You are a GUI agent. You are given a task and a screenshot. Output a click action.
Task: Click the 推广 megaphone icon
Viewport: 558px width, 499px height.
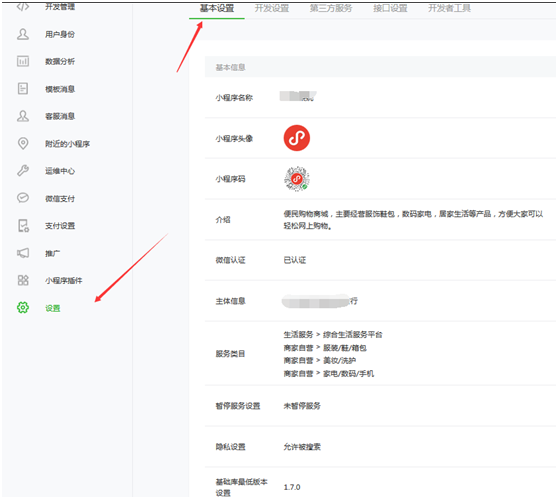[x=23, y=253]
